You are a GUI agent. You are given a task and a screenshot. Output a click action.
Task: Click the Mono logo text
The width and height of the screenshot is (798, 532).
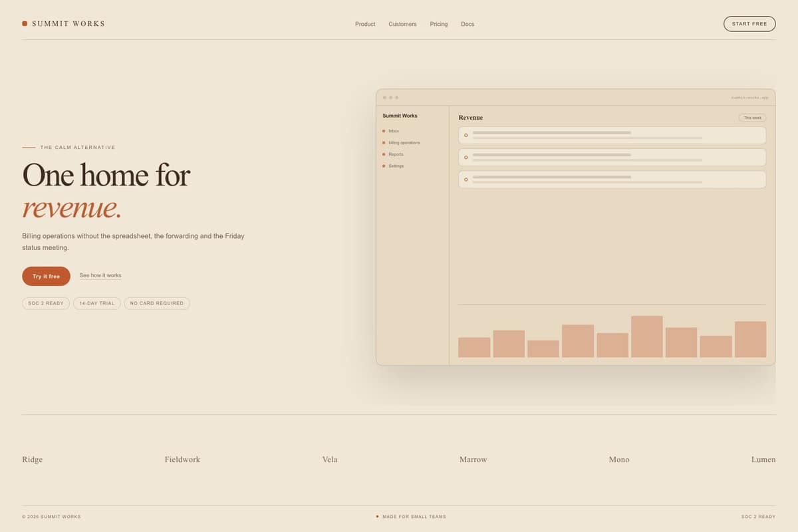(x=619, y=460)
